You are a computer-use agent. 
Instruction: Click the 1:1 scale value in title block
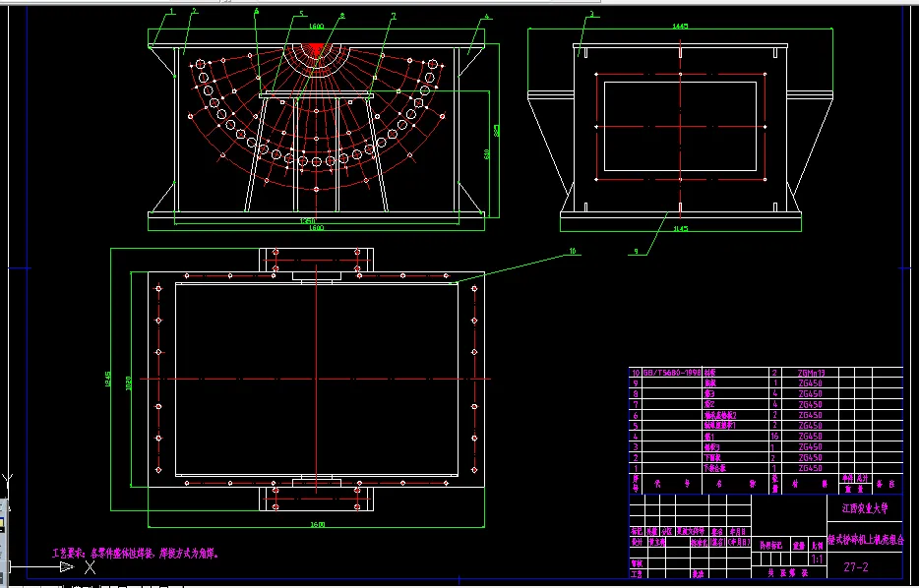[x=817, y=559]
